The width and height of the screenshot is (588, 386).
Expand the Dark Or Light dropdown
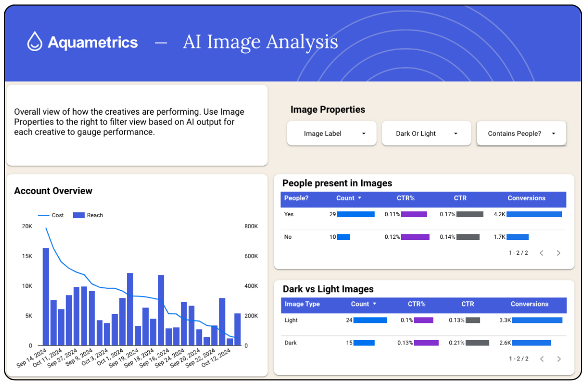pyautogui.click(x=426, y=134)
